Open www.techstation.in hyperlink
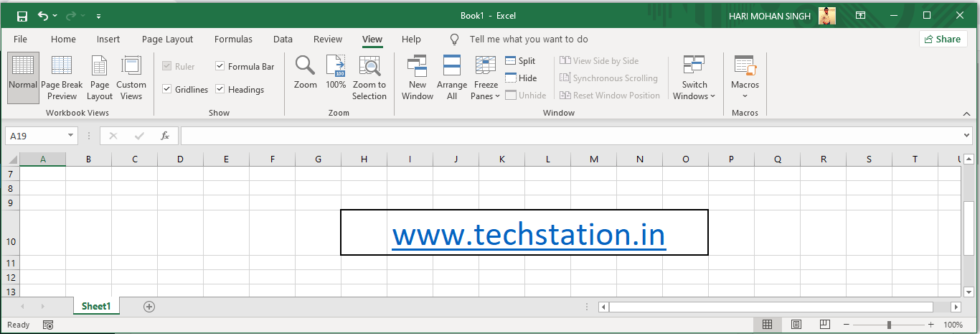 pyautogui.click(x=529, y=236)
